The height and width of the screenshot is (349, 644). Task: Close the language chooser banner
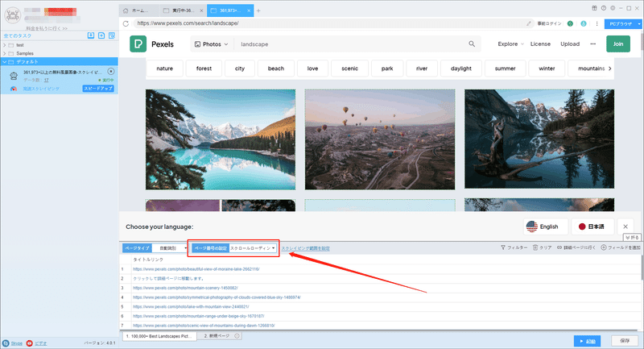pos(625,226)
